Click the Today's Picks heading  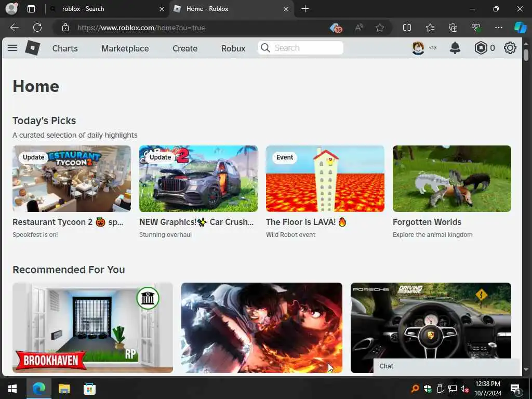point(44,121)
